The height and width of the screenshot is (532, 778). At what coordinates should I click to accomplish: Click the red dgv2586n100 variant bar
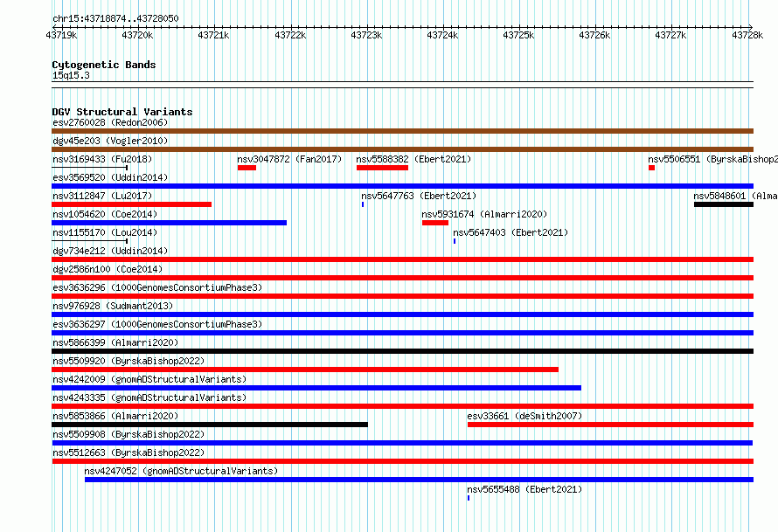pyautogui.click(x=402, y=278)
